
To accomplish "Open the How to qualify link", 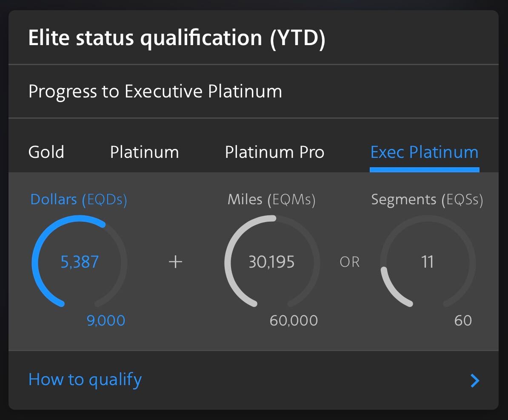I will pyautogui.click(x=85, y=379).
